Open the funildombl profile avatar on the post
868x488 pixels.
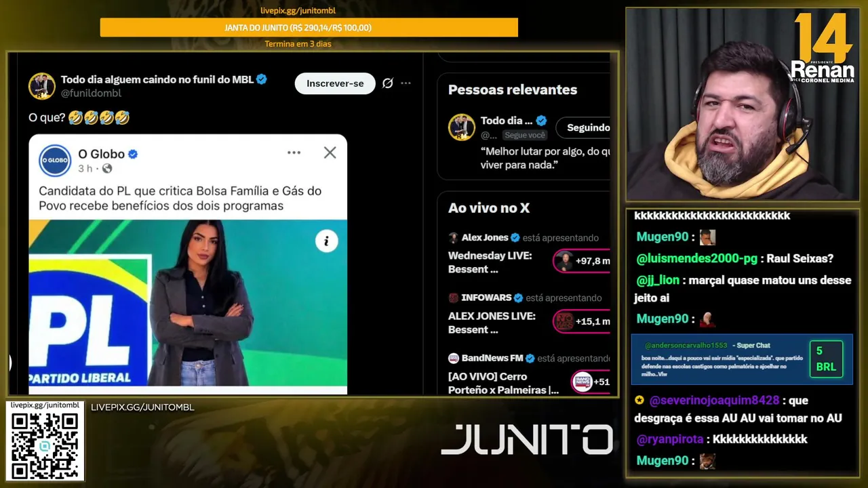pos(42,86)
